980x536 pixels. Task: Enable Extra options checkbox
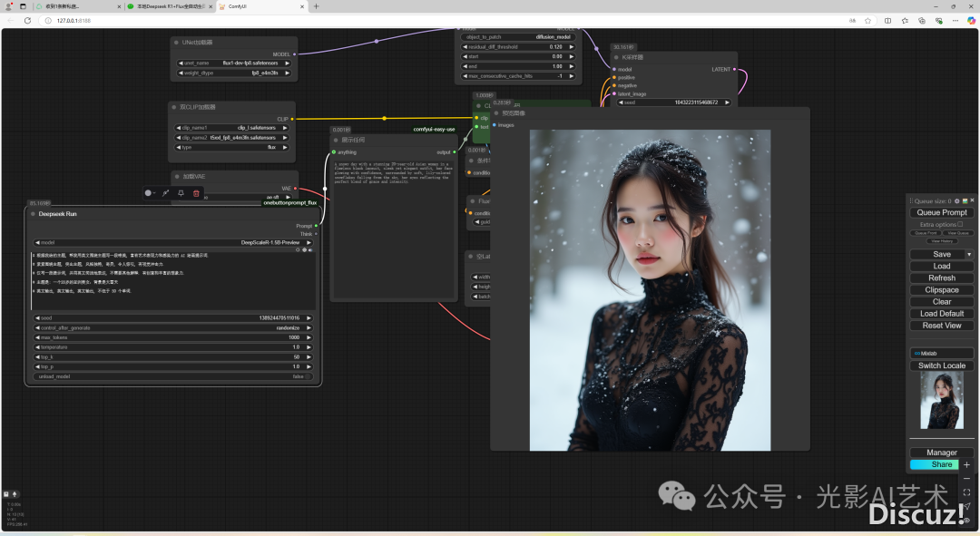[960, 224]
